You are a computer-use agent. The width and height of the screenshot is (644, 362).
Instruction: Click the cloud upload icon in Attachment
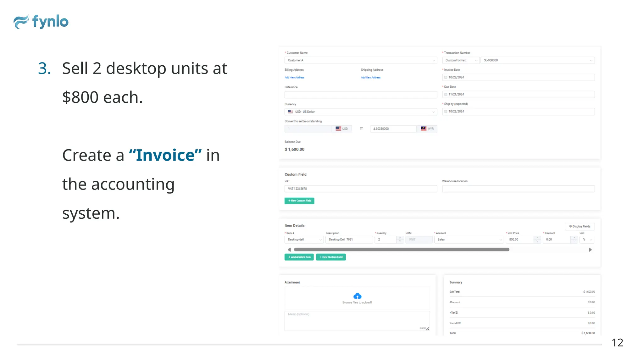pos(357,296)
